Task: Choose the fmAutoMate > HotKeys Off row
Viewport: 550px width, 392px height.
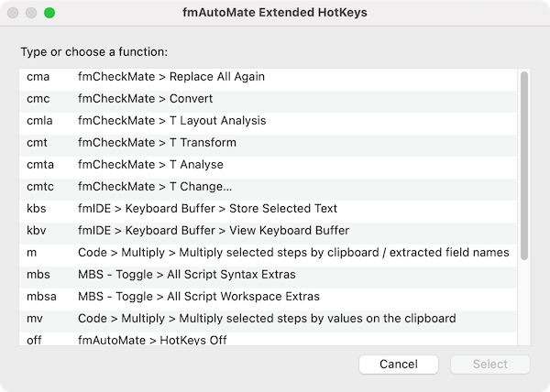Action: coord(269,339)
